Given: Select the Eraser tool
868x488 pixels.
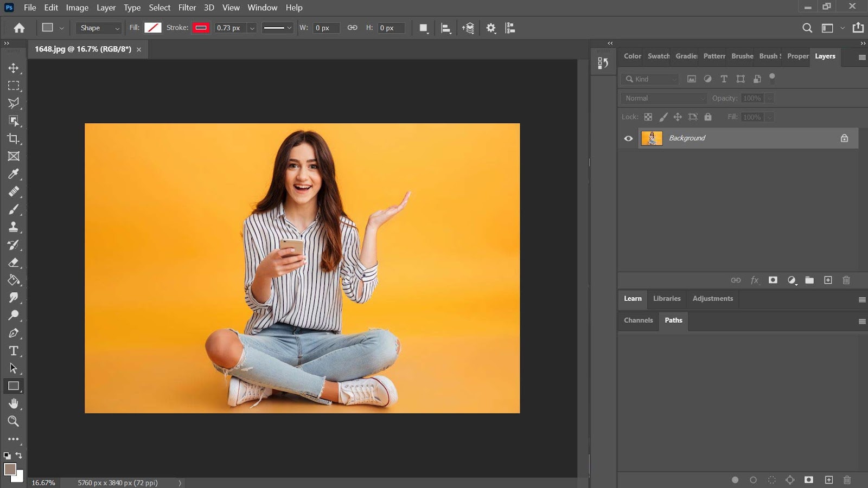Looking at the screenshot, I should point(14,263).
